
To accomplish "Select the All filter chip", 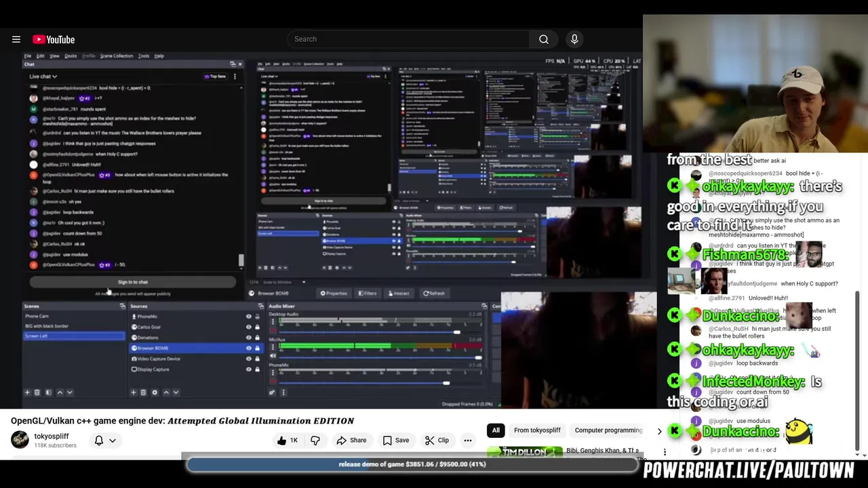I will click(x=496, y=430).
